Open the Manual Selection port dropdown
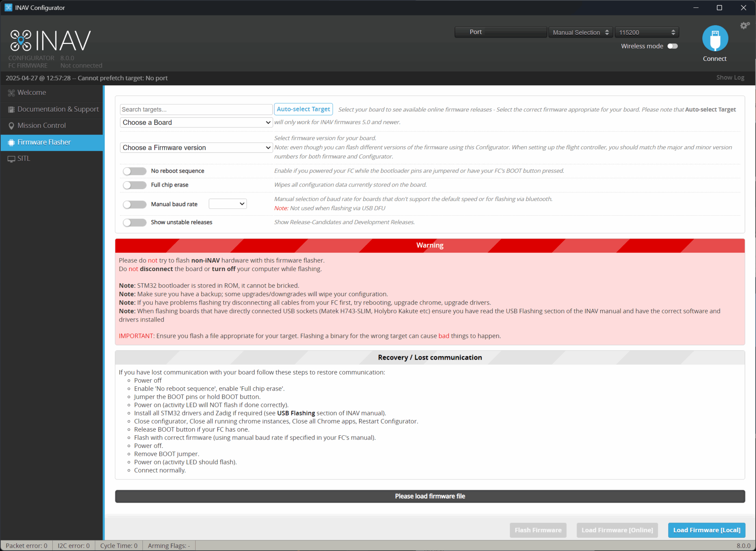Viewport: 756px width, 551px height. (x=580, y=32)
